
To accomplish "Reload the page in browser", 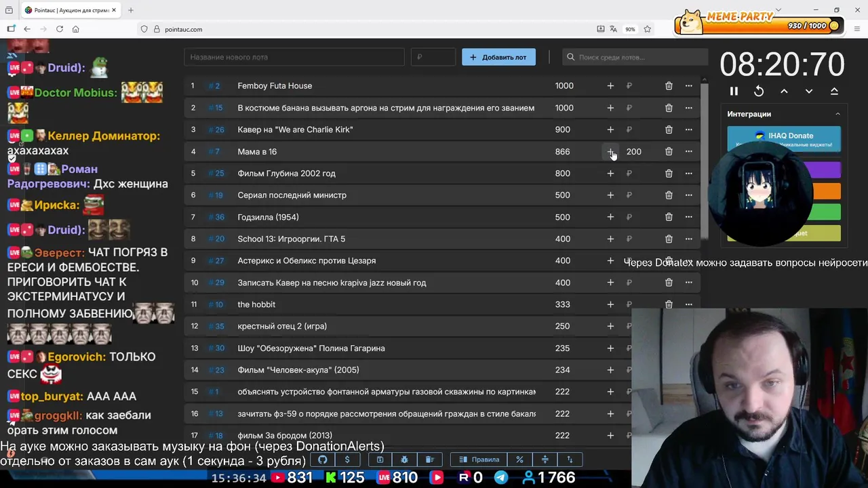I will point(60,29).
